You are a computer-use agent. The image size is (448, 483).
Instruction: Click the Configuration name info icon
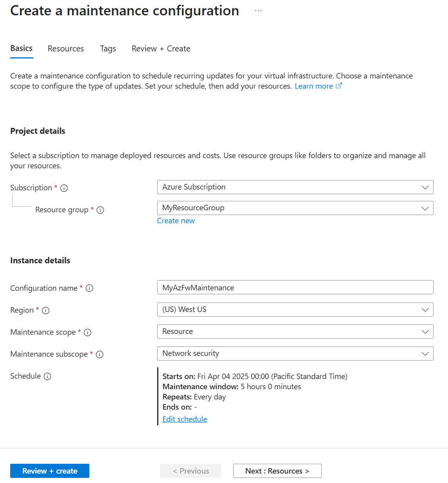pos(89,288)
